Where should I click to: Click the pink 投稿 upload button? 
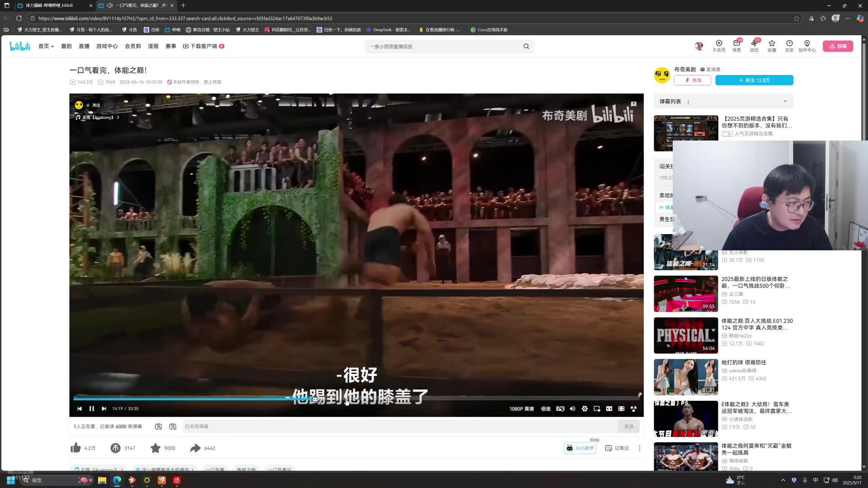click(x=838, y=46)
